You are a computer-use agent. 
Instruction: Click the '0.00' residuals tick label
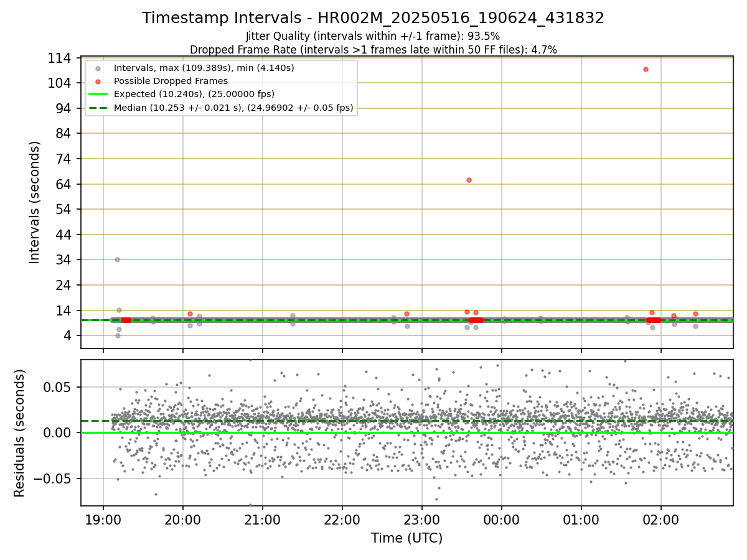[x=58, y=432]
